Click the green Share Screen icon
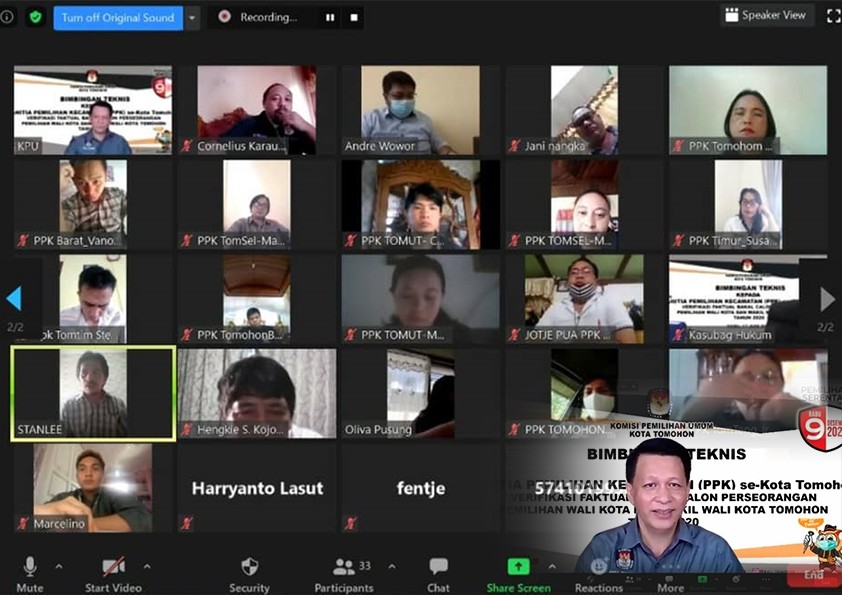This screenshot has width=842, height=595. tap(518, 566)
